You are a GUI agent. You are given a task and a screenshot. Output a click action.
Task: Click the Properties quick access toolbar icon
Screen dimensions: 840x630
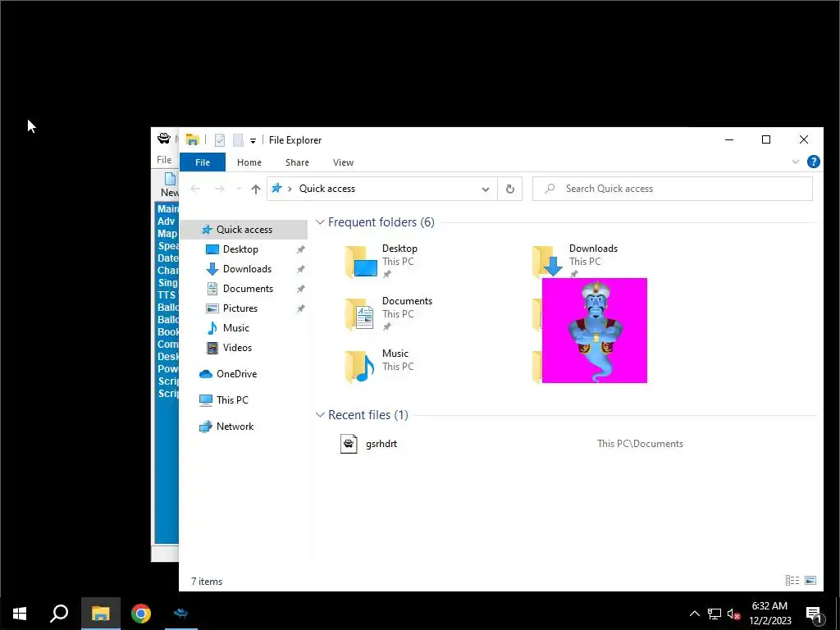[220, 140]
